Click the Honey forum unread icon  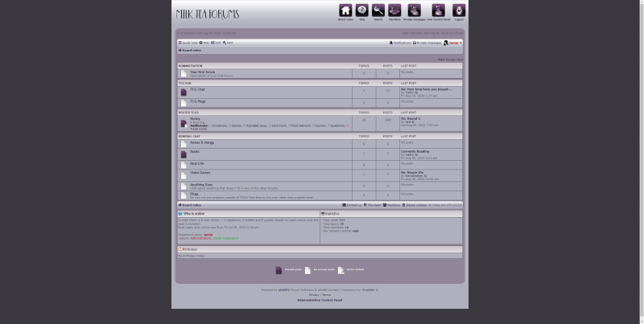[x=184, y=123]
